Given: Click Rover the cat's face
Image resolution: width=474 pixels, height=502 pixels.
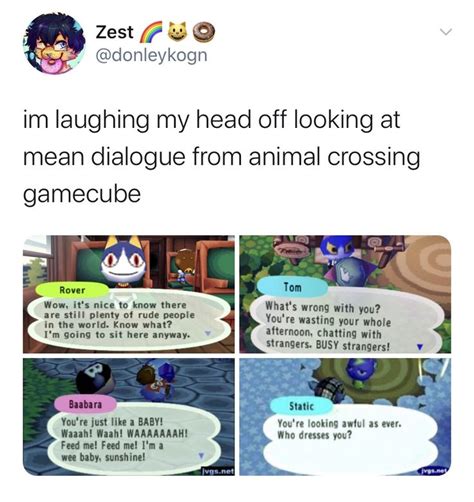Looking at the screenshot, I should 123,263.
